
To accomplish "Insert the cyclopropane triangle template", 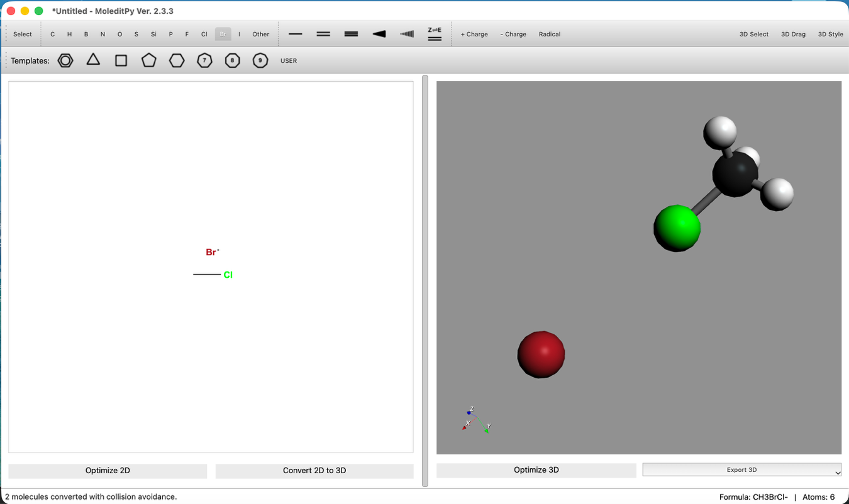I will tap(93, 60).
